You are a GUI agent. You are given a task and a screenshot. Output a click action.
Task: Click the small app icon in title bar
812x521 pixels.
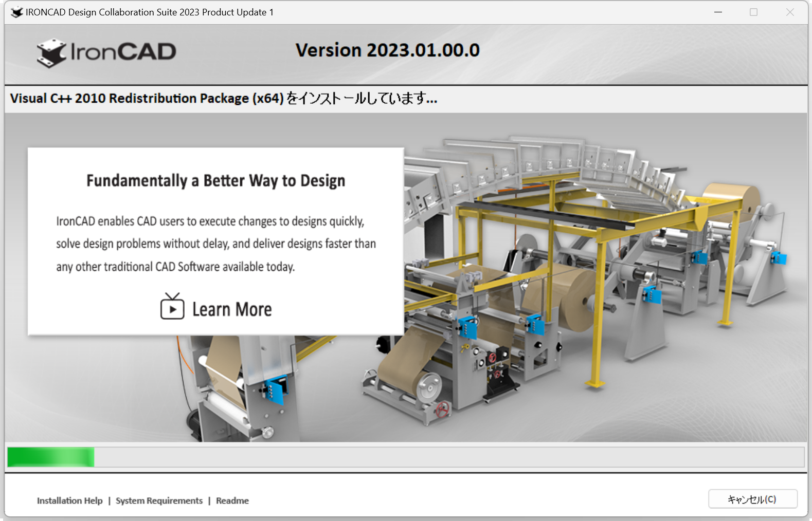click(17, 12)
